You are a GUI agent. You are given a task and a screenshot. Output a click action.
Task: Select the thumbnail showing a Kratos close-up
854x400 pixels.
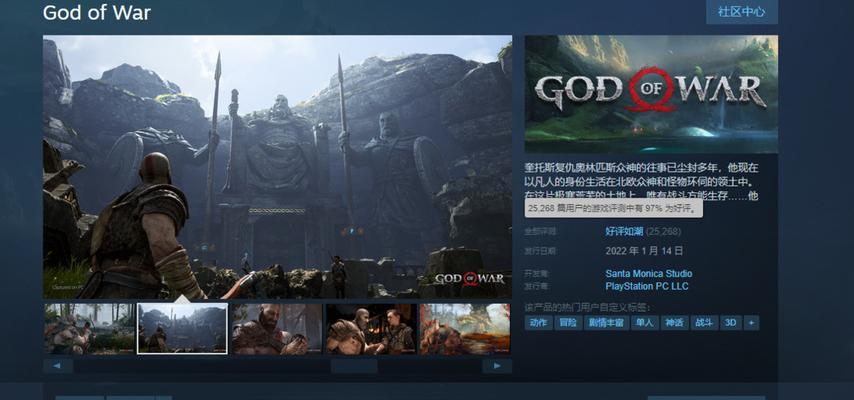277,329
